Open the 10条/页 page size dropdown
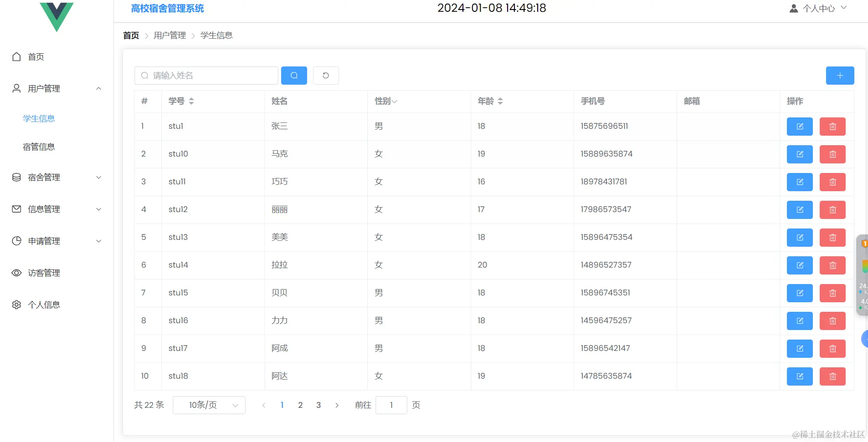The height and width of the screenshot is (442, 868). (x=209, y=405)
